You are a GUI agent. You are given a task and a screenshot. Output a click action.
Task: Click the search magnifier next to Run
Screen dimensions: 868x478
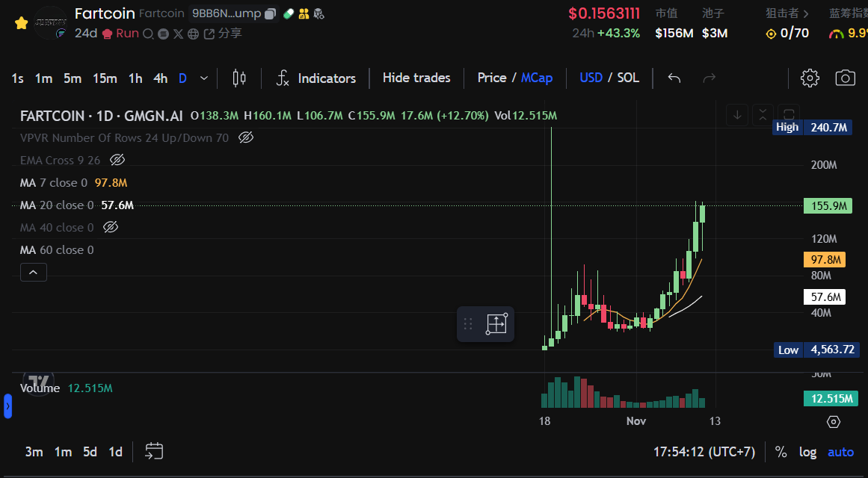click(x=148, y=34)
